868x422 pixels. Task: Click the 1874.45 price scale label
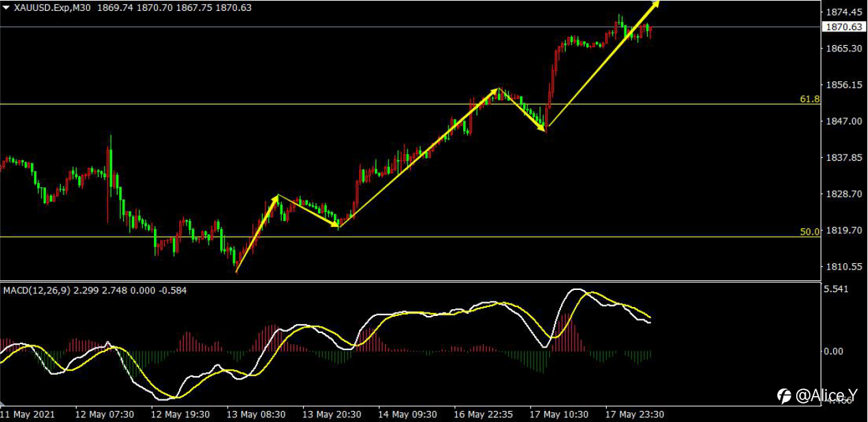tap(843, 12)
